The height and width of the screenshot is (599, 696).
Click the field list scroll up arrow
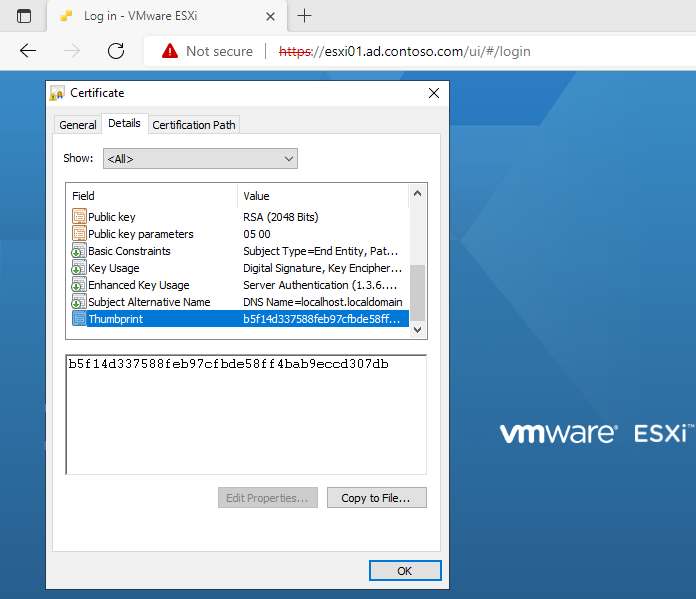click(417, 193)
